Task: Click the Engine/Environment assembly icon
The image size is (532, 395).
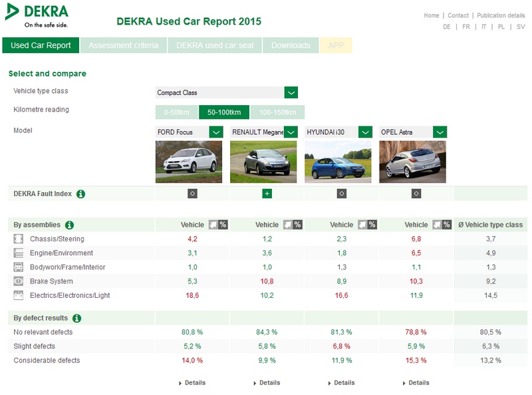Action: coord(19,253)
